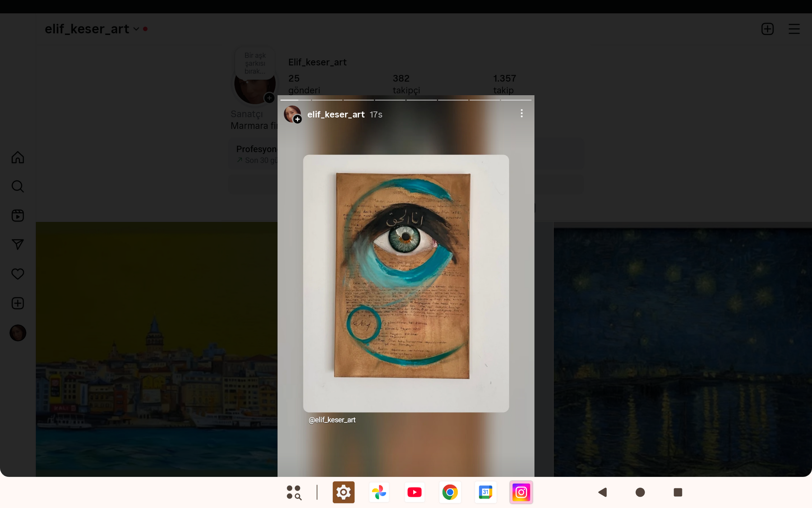Create a new post with the plus icon
Viewport: 812px width, 508px height.
click(x=18, y=303)
